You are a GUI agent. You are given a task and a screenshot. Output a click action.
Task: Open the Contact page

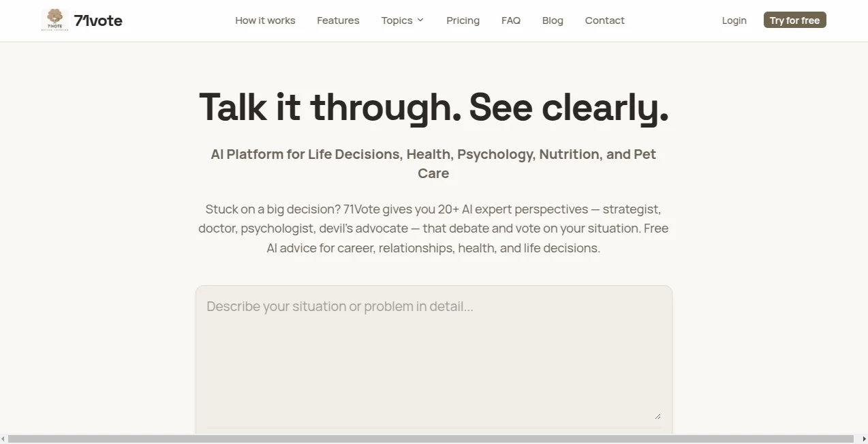coord(604,20)
